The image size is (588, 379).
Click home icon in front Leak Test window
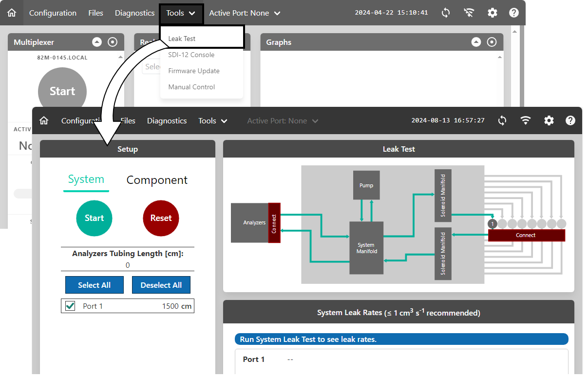[x=44, y=120]
